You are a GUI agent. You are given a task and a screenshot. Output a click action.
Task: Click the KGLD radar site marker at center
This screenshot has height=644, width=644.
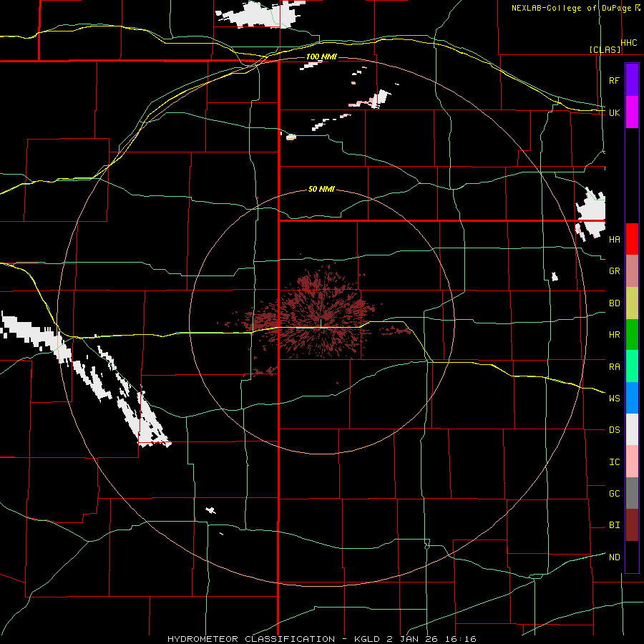[x=321, y=323]
